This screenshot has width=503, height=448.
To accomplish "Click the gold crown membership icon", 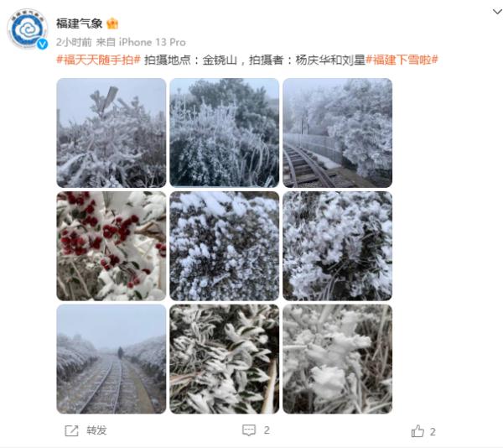I will (x=112, y=23).
